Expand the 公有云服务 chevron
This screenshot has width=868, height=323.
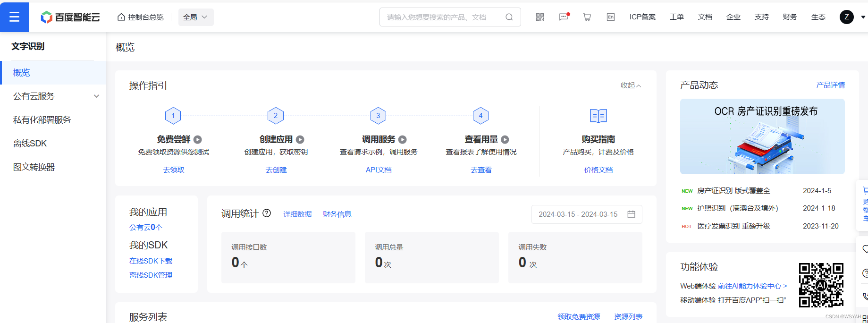96,96
